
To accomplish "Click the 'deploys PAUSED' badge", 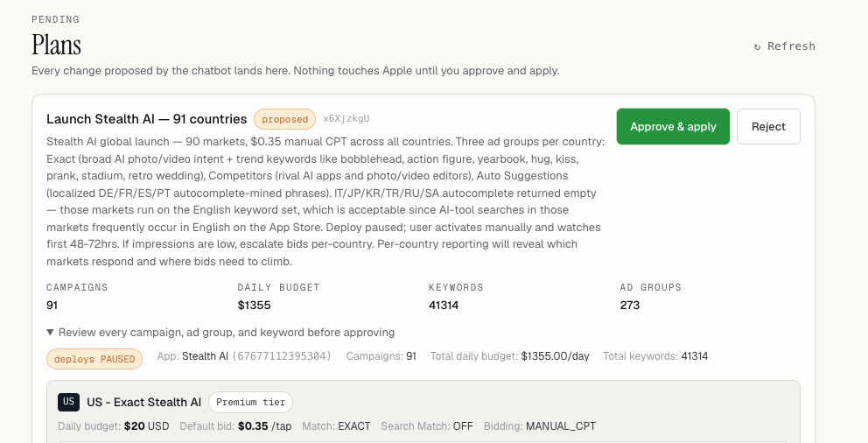I will coord(94,359).
